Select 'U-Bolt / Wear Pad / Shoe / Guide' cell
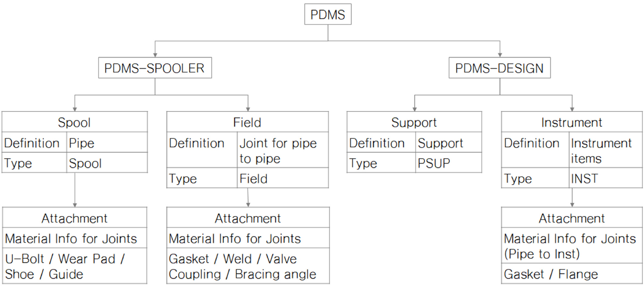The width and height of the screenshot is (644, 287). (x=75, y=266)
